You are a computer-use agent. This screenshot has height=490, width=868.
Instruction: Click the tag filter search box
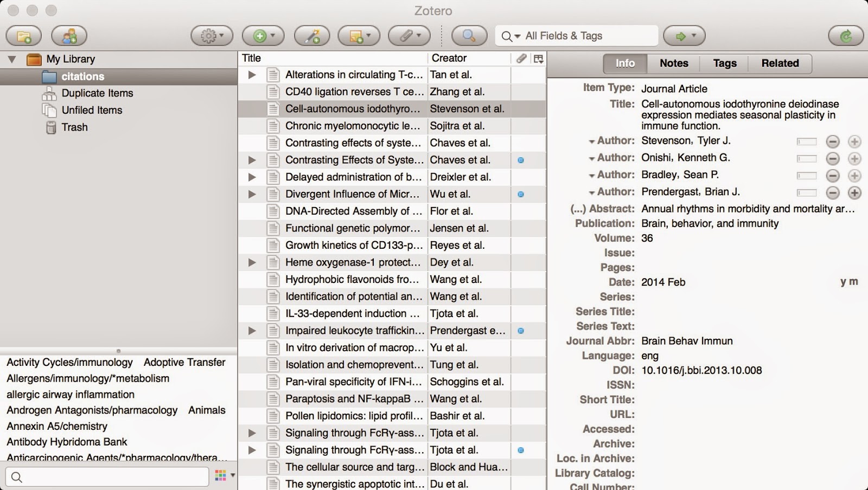pos(107,477)
